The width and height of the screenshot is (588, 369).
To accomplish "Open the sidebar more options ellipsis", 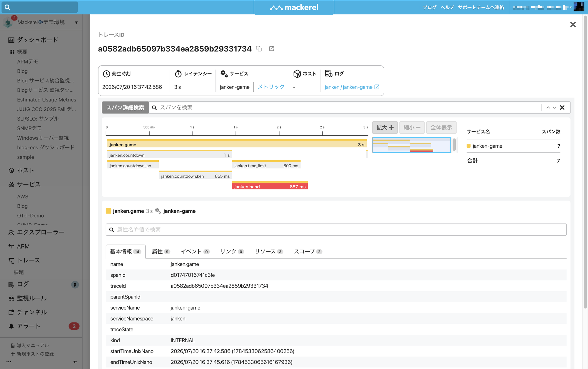I will coord(9,362).
